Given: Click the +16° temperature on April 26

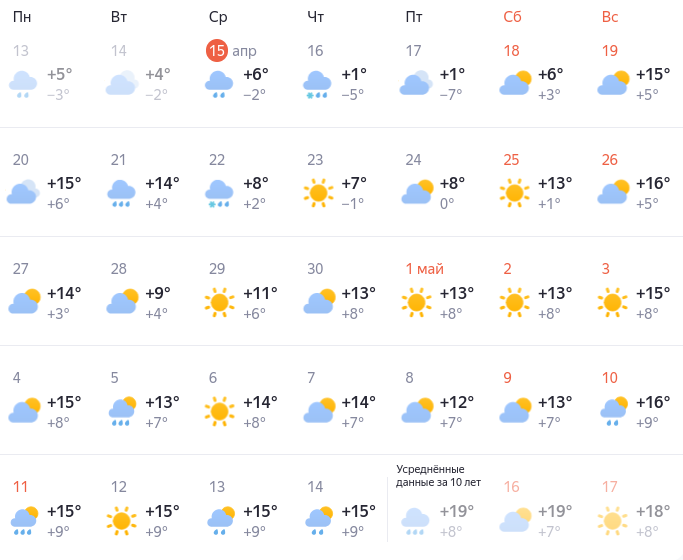Looking at the screenshot, I should 653,183.
